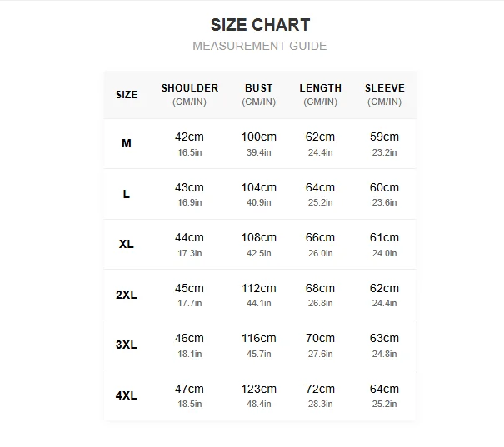Screen dimensions: 504x447
Task: Select the SLEEVE column header
Action: (384, 94)
